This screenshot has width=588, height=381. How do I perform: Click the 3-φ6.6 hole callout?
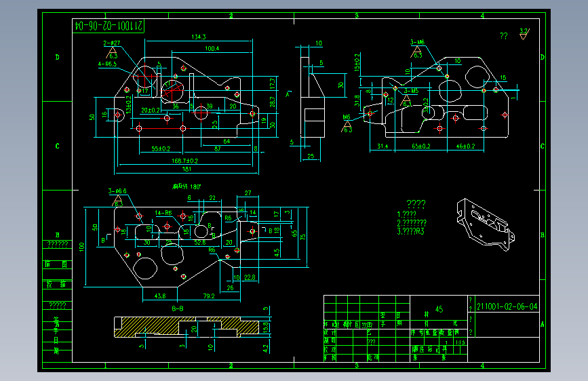(x=117, y=191)
